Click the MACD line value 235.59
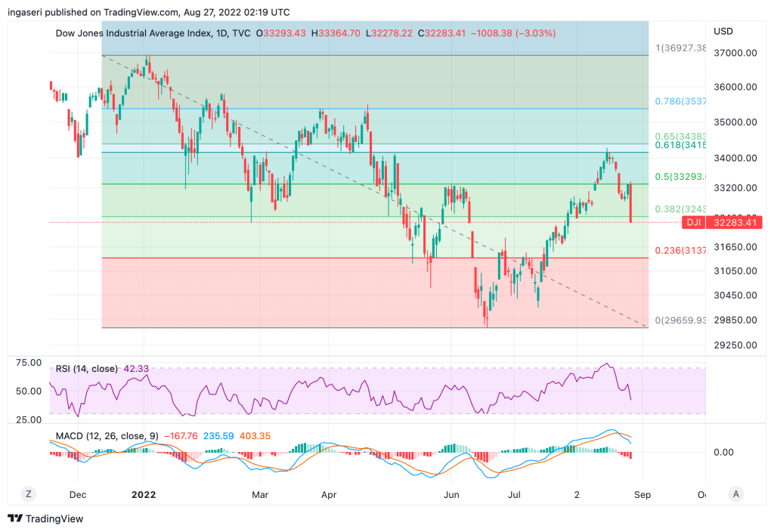The image size is (774, 532). click(x=218, y=436)
